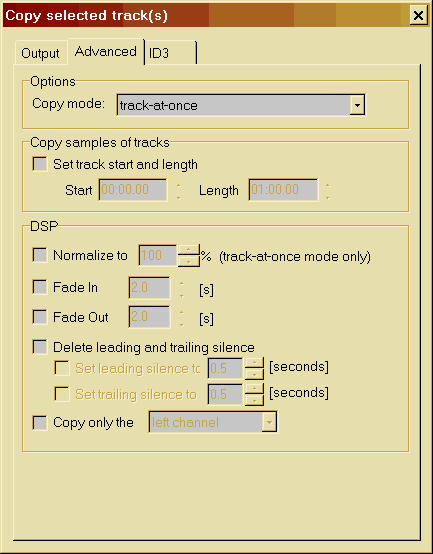Check the Normalize to option
This screenshot has height=554, width=433.
(x=40, y=255)
